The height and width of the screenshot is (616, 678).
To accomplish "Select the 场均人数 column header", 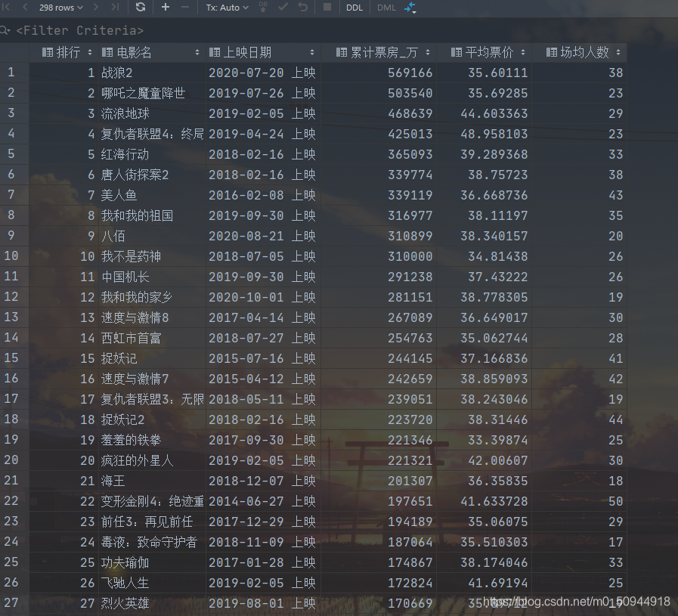I will pyautogui.click(x=580, y=53).
